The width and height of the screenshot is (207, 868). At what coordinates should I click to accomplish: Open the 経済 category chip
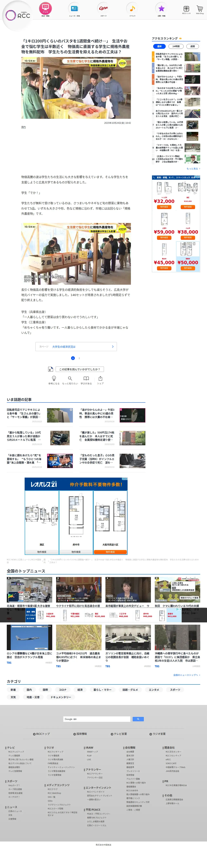pos(80,690)
